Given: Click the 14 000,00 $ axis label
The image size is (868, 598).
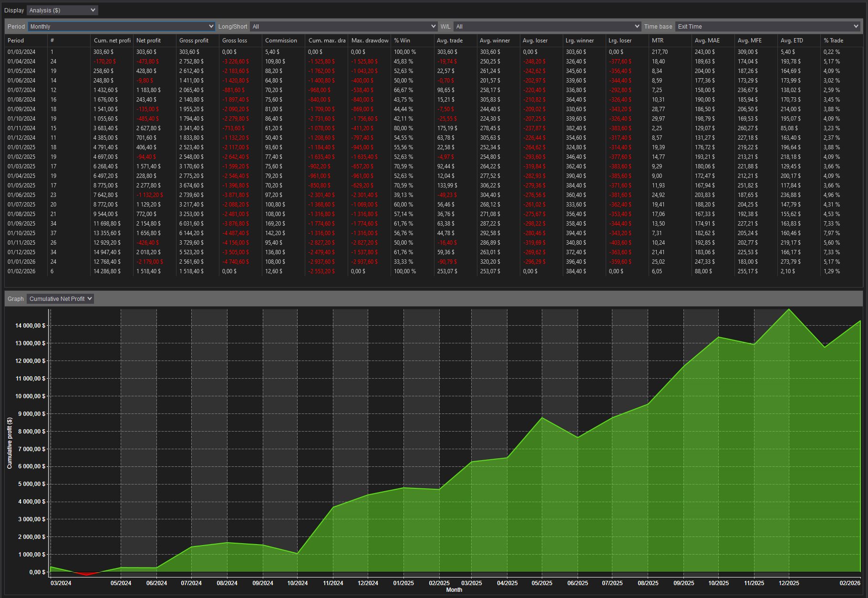Looking at the screenshot, I should [x=31, y=326].
